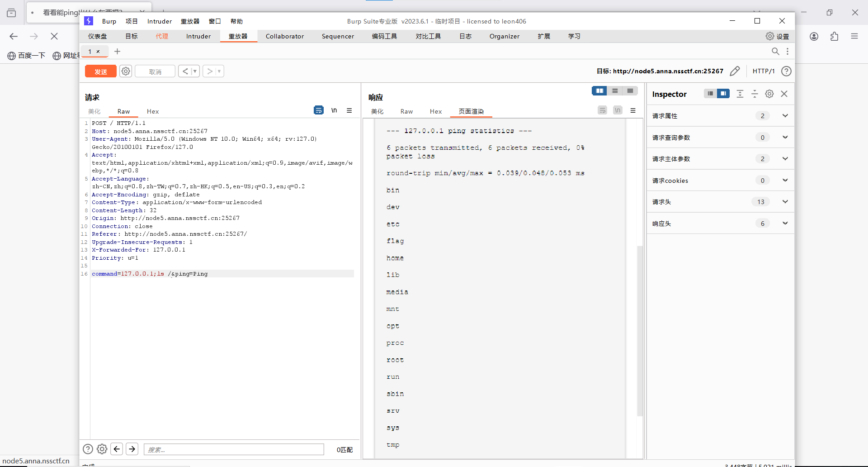The width and height of the screenshot is (868, 467).
Task: Jump to previous search match
Action: (x=117, y=449)
